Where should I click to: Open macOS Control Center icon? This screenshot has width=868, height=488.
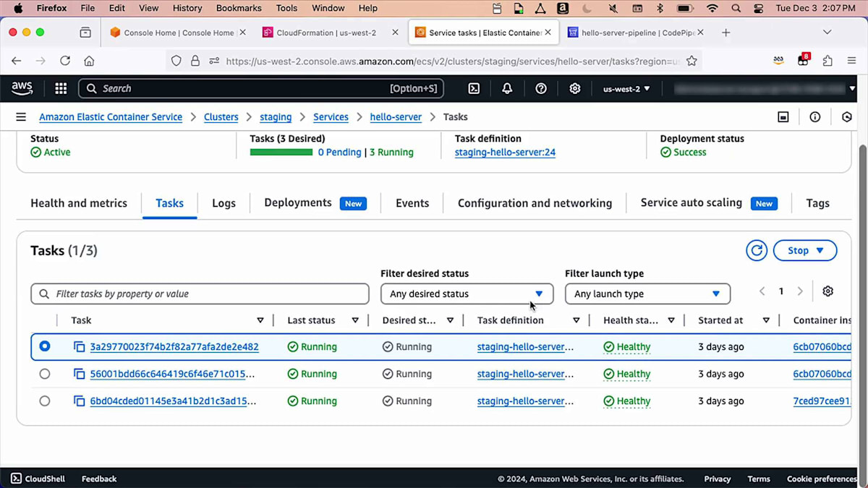pyautogui.click(x=759, y=9)
